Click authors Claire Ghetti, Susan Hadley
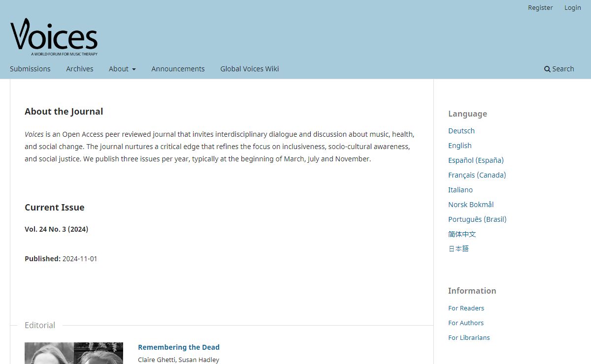591x364 pixels. (x=179, y=360)
